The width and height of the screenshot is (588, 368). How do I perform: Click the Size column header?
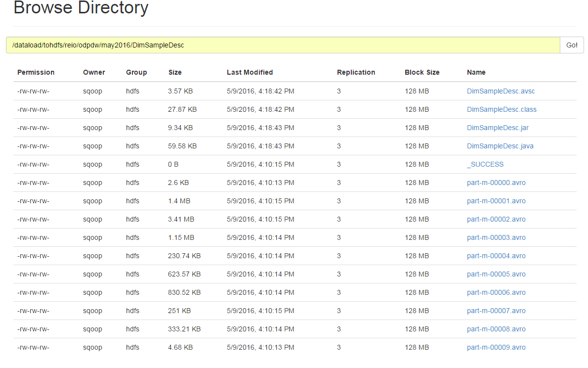tap(175, 72)
